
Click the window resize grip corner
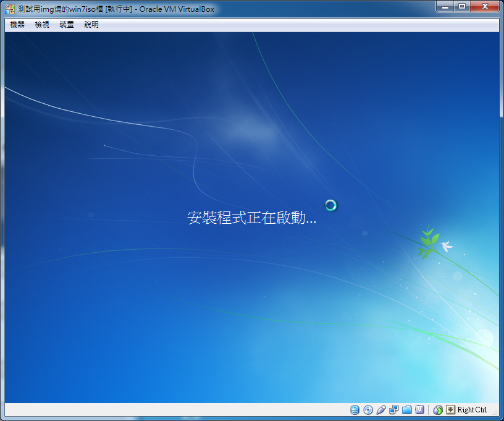pos(496,412)
